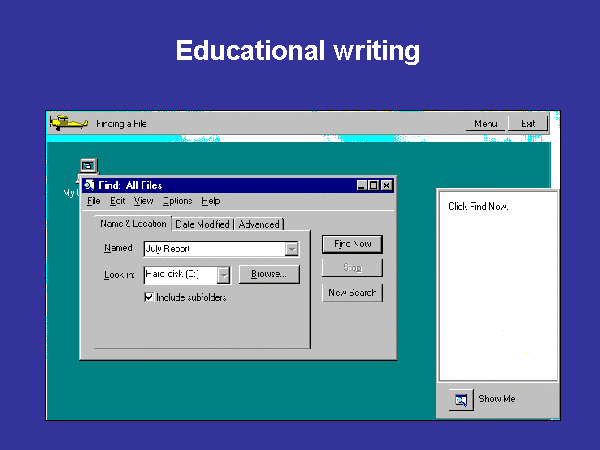Click into the Named text field

212,249
